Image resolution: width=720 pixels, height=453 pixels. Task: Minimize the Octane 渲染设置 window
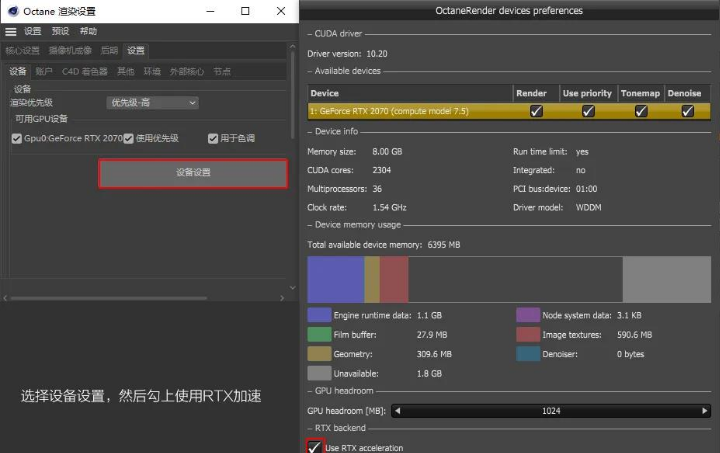[x=210, y=11]
